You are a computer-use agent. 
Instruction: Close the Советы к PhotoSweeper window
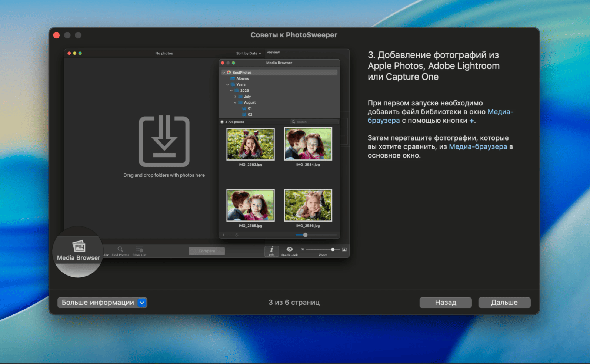point(56,35)
